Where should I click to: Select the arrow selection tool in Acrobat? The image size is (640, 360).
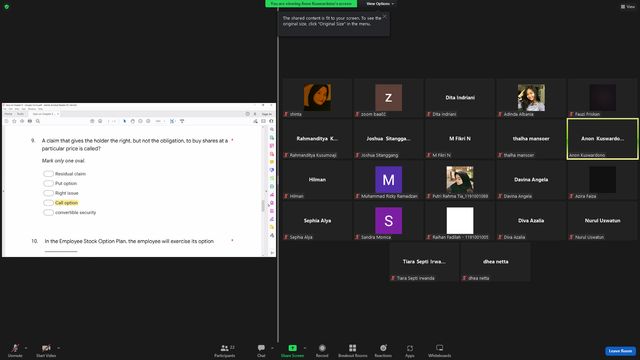click(124, 121)
